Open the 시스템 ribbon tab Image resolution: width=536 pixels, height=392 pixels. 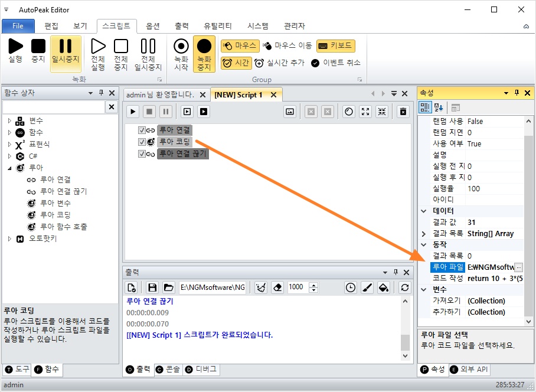258,26
